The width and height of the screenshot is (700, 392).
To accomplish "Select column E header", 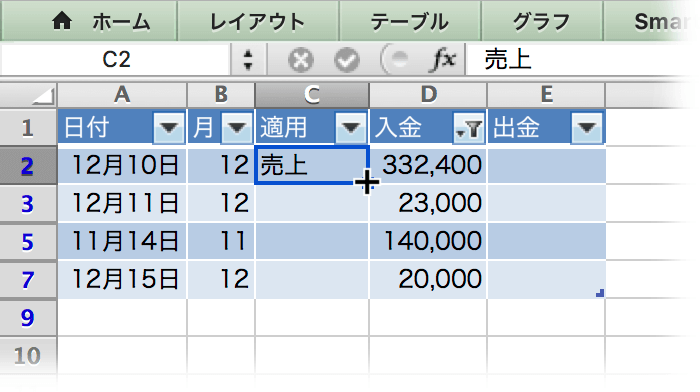I will pos(546,95).
